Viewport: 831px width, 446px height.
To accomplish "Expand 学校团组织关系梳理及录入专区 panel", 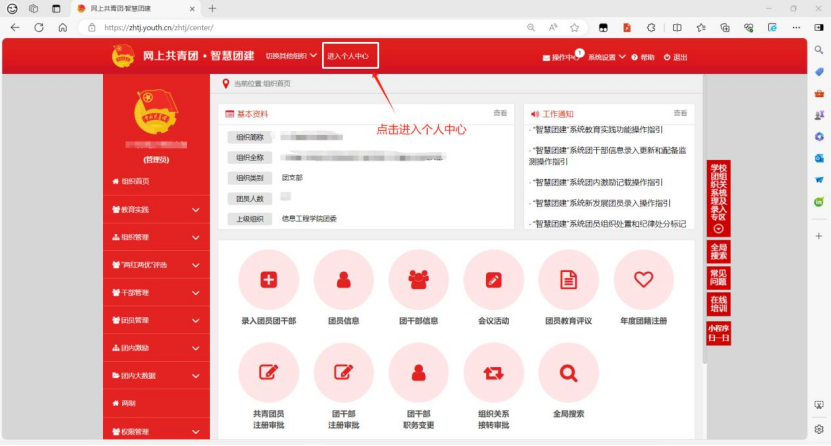I will coord(718,198).
